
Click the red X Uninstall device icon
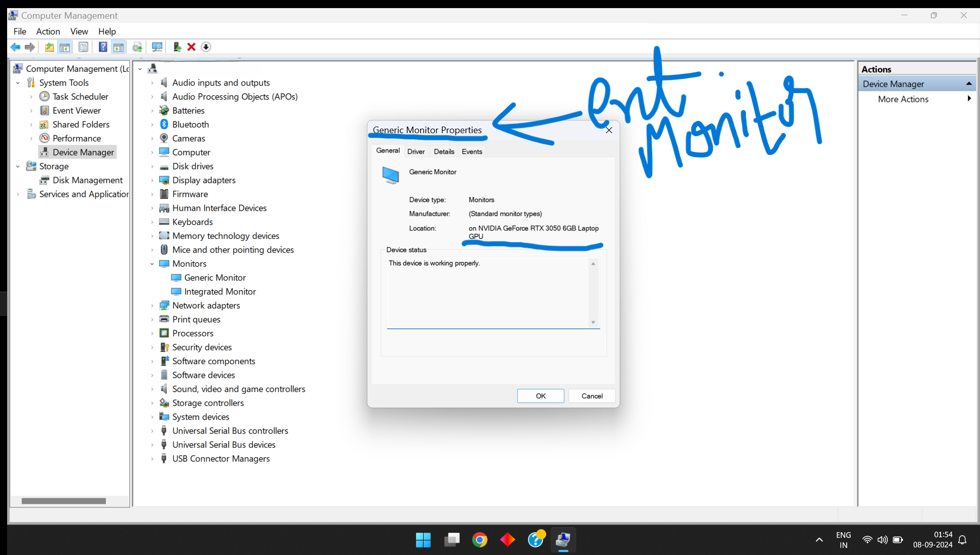pos(192,47)
